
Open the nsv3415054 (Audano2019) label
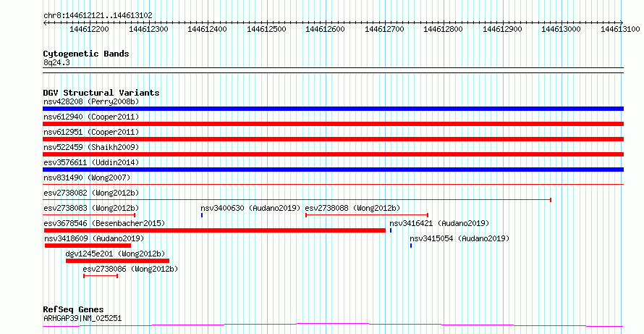click(459, 238)
